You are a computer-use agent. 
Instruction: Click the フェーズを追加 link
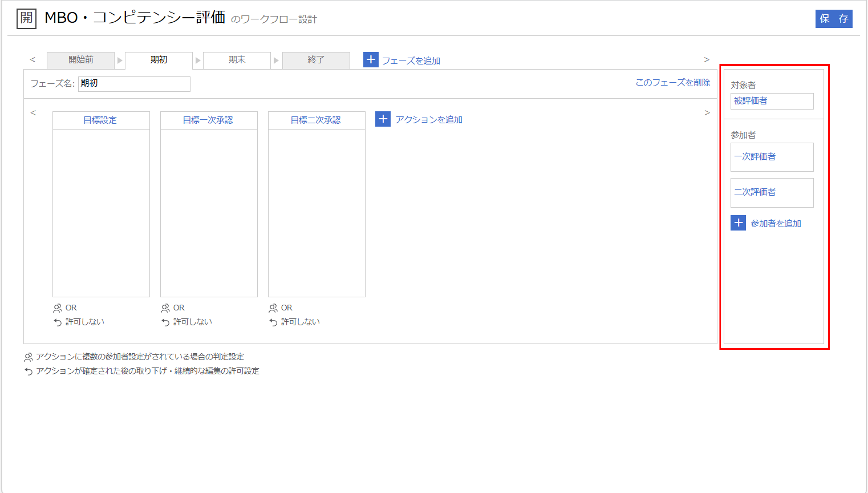coord(411,61)
